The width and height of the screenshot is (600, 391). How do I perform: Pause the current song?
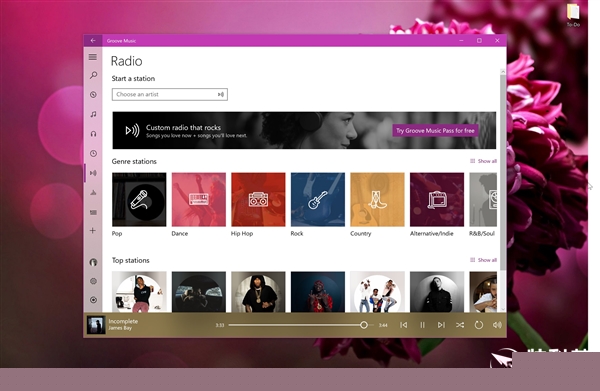(422, 325)
